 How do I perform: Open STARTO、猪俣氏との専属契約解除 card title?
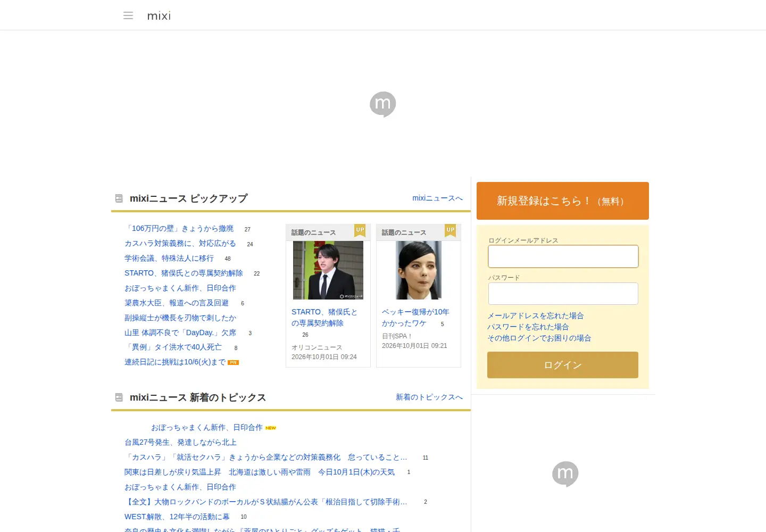[x=324, y=318]
